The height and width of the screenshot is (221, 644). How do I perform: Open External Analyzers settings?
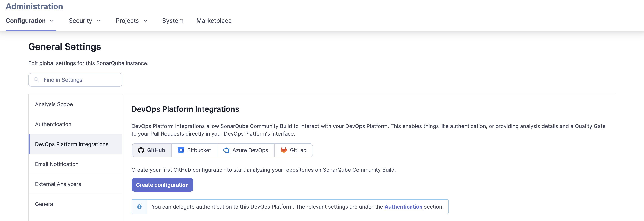click(58, 184)
